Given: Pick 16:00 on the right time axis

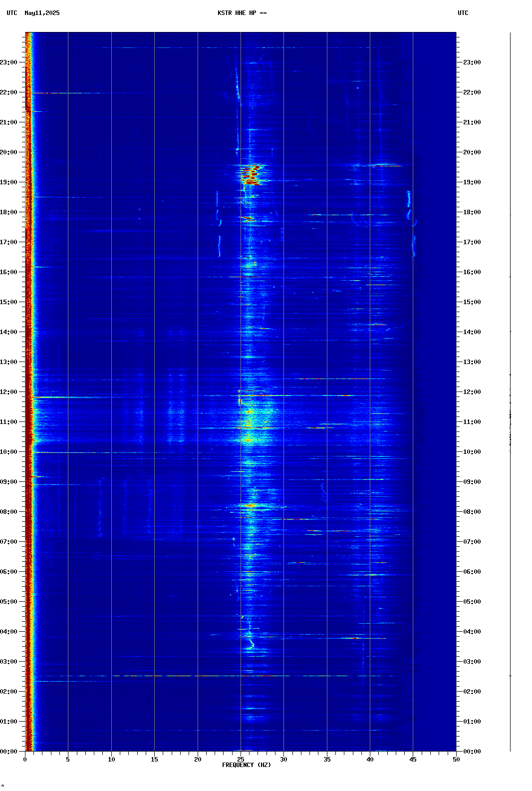Looking at the screenshot, I should click(x=472, y=272).
